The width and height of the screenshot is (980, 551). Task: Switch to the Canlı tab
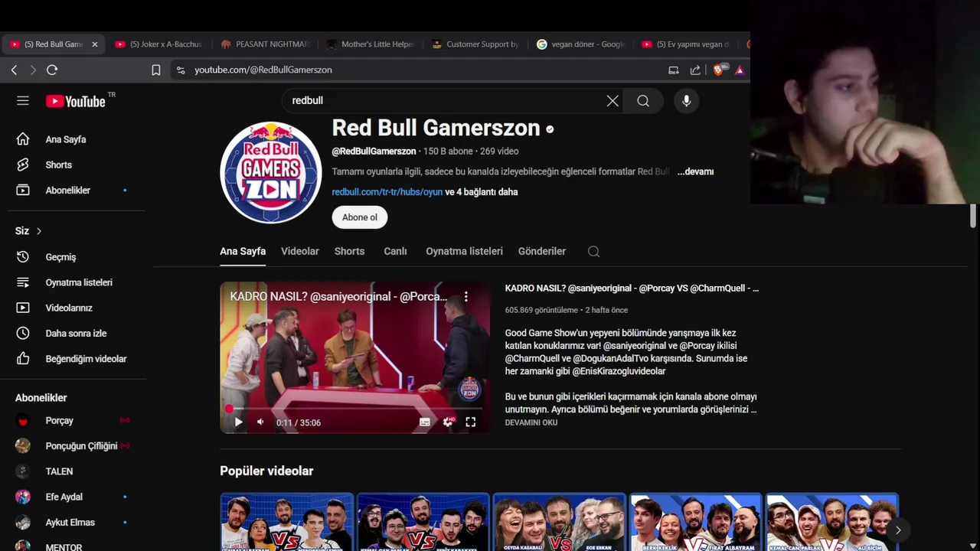[x=395, y=251]
